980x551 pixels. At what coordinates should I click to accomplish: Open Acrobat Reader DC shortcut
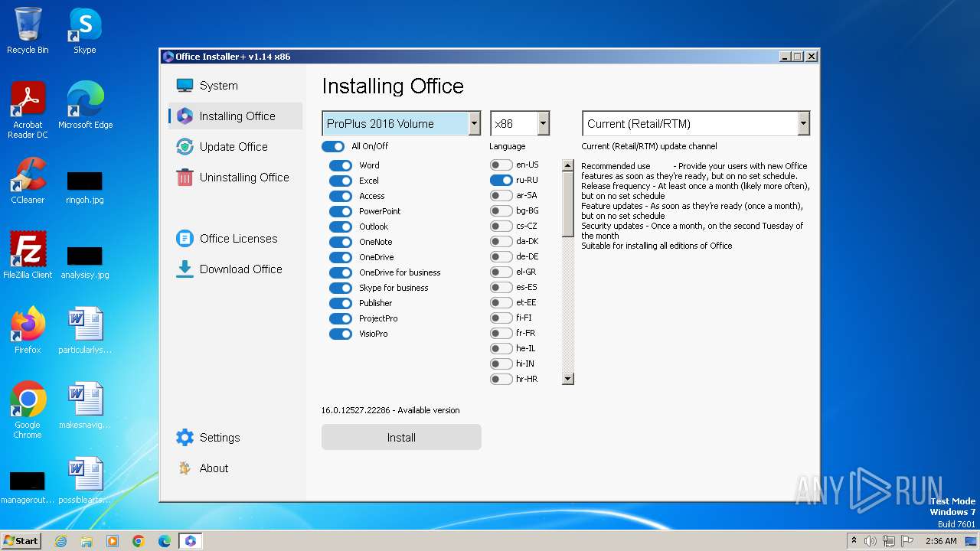click(x=28, y=110)
